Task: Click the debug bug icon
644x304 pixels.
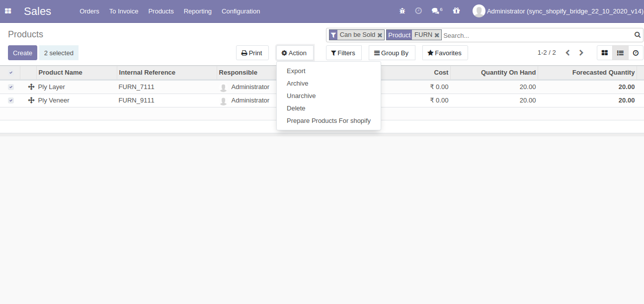Action: click(402, 11)
